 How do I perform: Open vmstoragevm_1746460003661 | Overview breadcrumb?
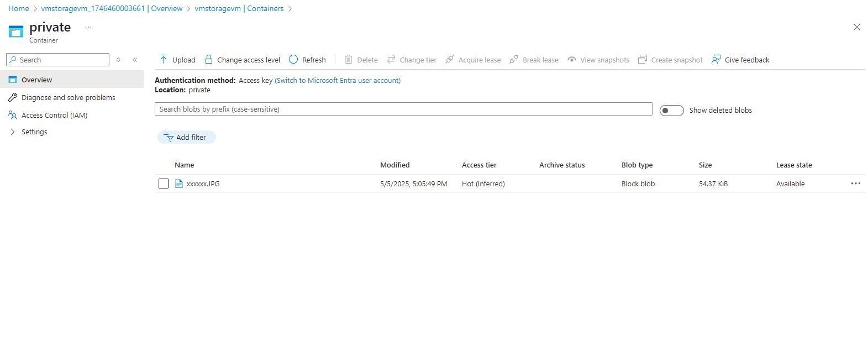tap(112, 8)
